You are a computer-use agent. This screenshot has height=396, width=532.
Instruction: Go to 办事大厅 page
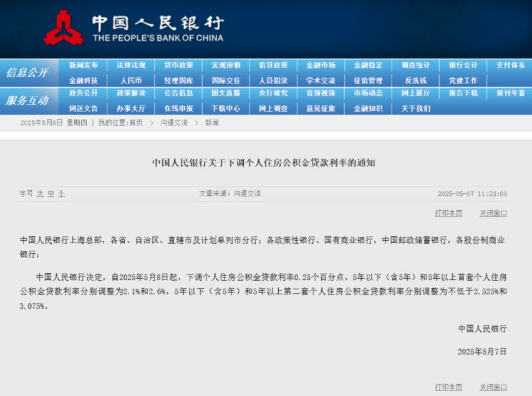coord(131,109)
